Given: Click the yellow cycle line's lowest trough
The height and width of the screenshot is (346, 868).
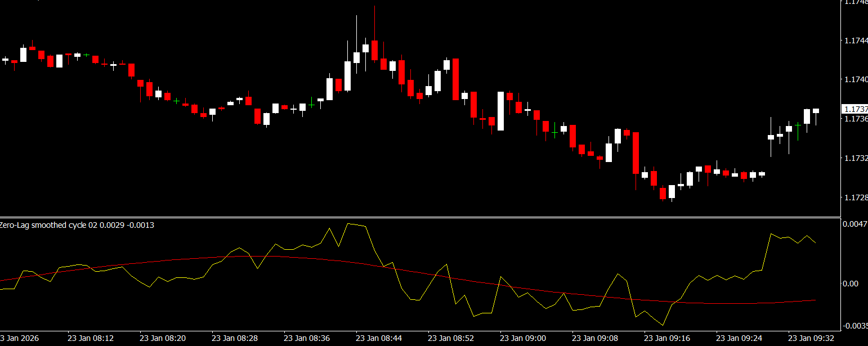Looking at the screenshot, I should (x=663, y=325).
